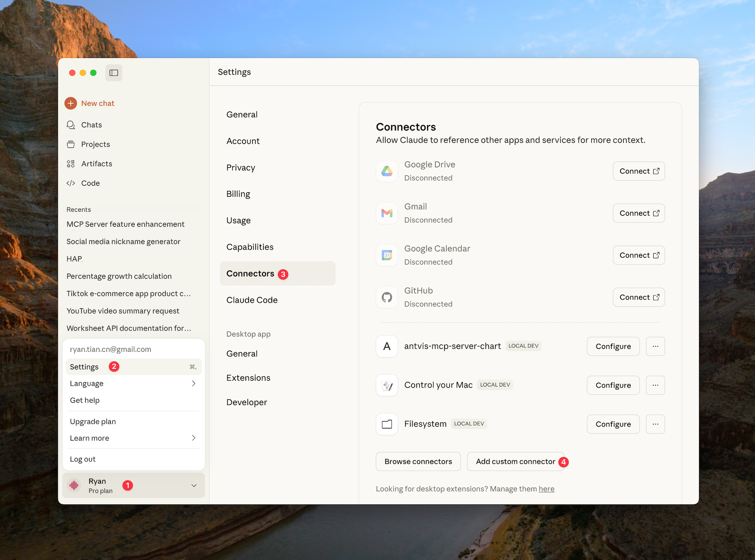Click the GitHub connector icon
Screen dimensions: 755x560
[x=387, y=297]
